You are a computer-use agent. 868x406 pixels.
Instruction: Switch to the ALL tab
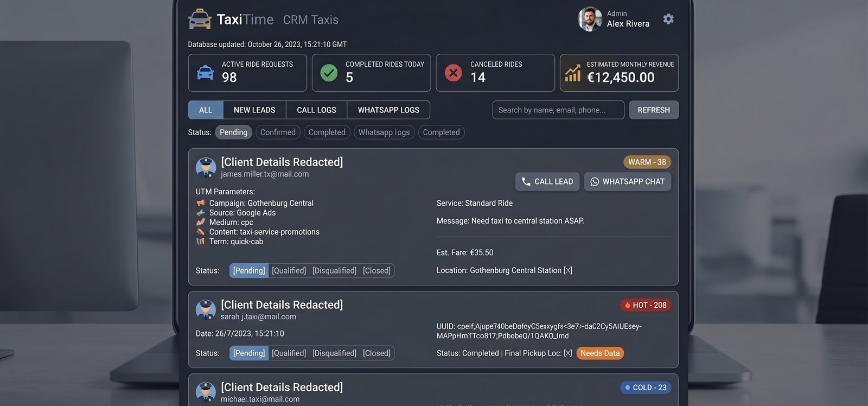(206, 110)
